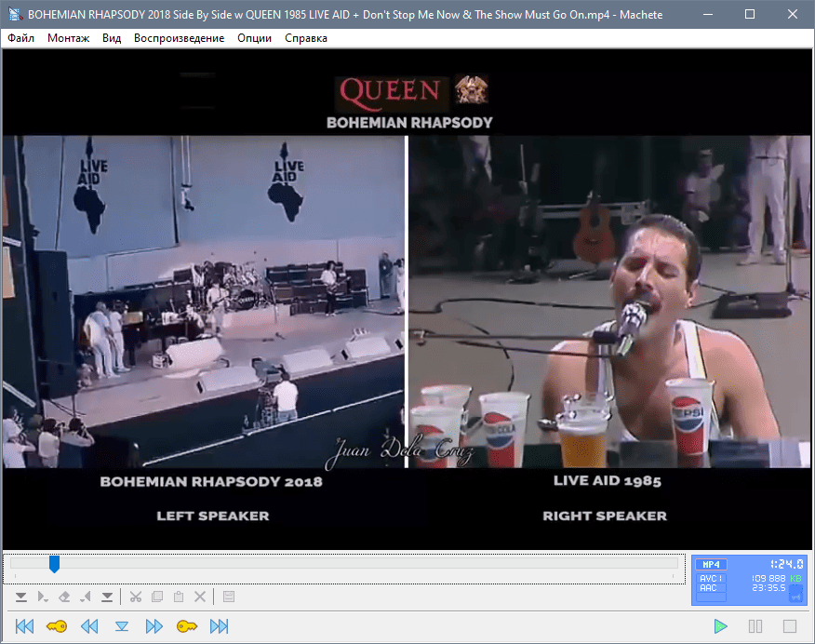Click the eraser clear selection icon

(64, 597)
